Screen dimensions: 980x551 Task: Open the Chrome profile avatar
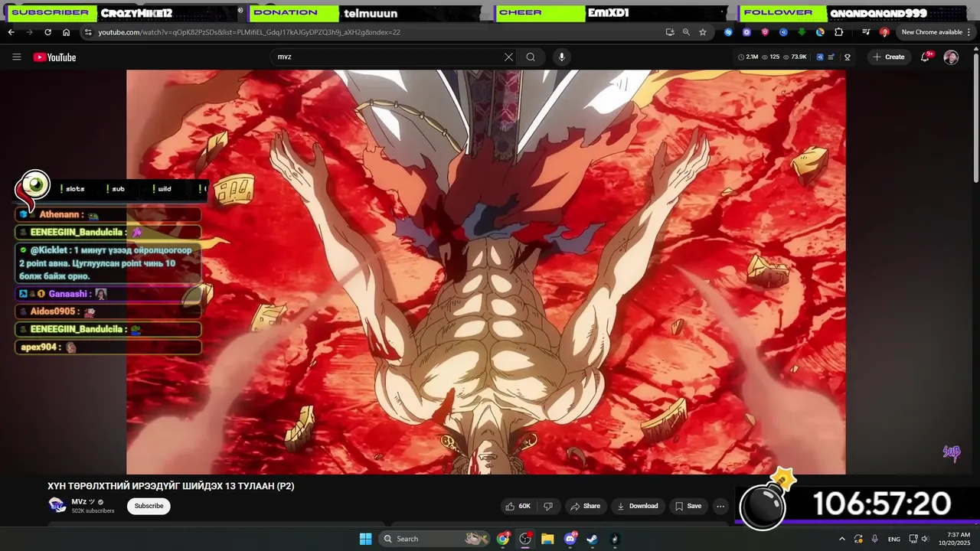click(884, 32)
